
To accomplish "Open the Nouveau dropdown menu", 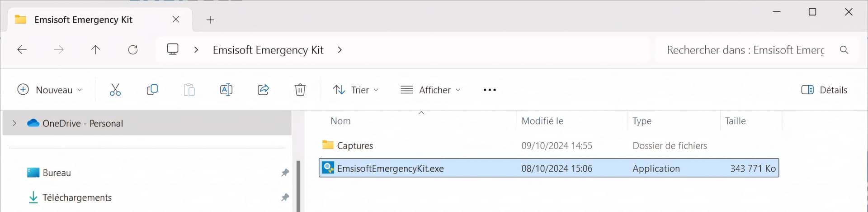I will [50, 90].
